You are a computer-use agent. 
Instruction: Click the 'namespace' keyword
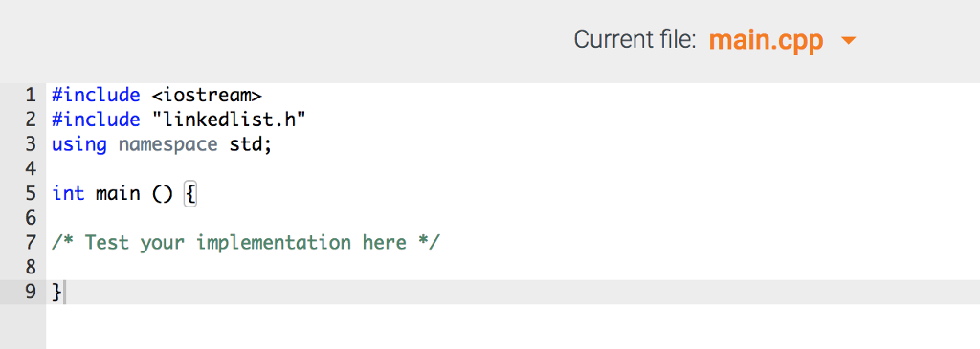click(x=168, y=144)
